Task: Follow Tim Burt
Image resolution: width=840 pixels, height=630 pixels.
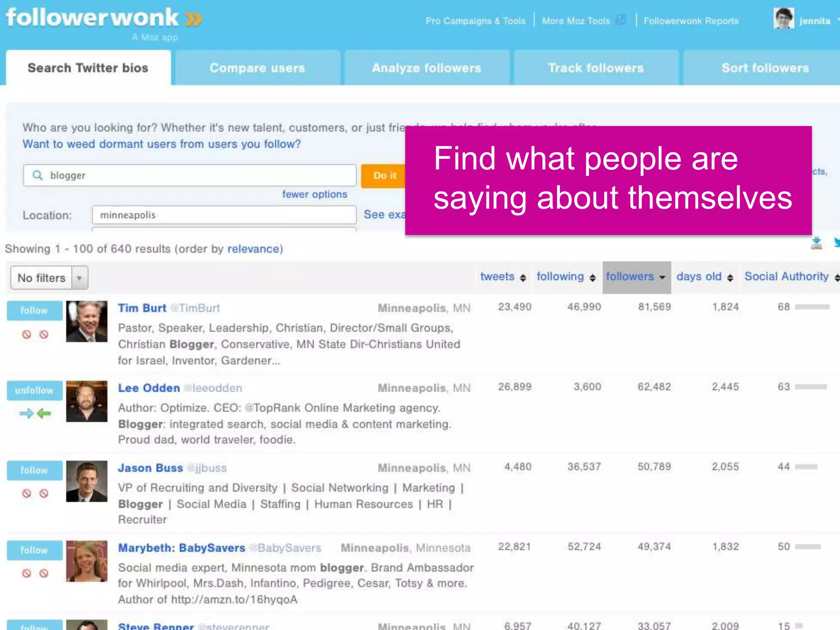Action: pyautogui.click(x=34, y=310)
